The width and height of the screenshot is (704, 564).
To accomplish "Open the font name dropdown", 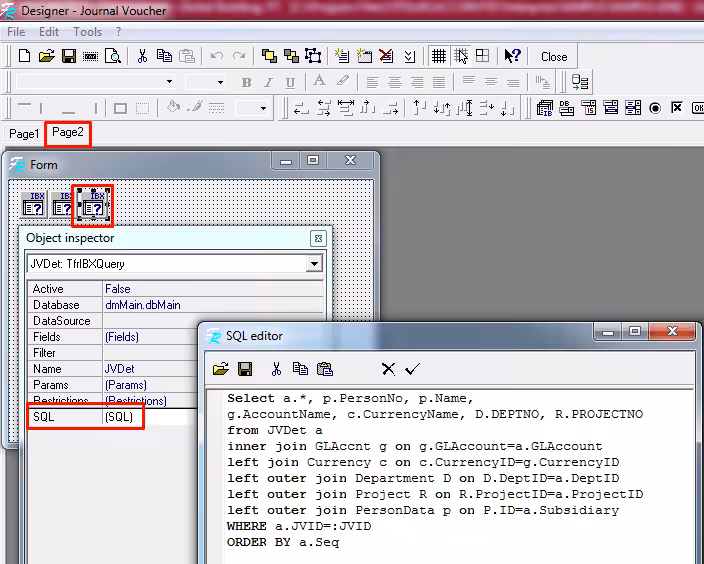I will [169, 82].
